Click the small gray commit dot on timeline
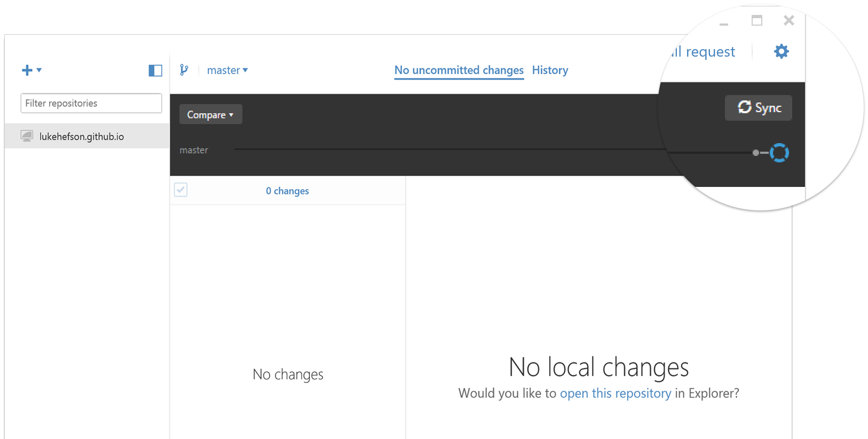 click(756, 153)
